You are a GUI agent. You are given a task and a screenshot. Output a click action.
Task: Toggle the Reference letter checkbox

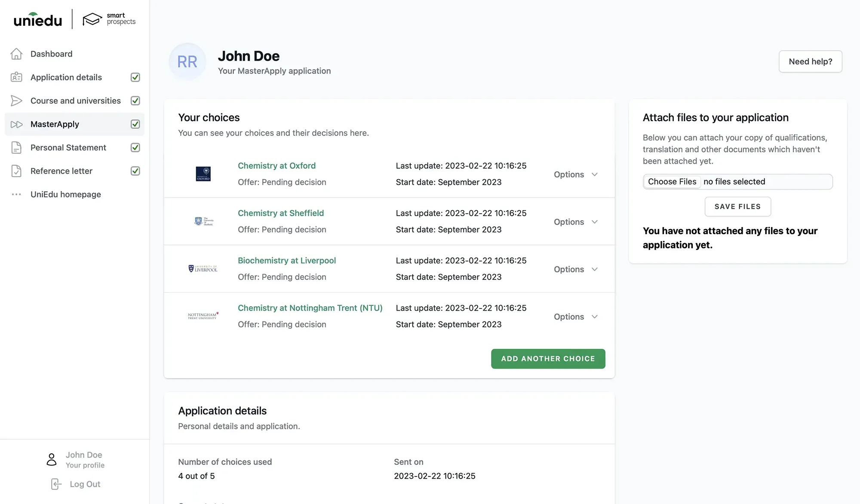[135, 171]
